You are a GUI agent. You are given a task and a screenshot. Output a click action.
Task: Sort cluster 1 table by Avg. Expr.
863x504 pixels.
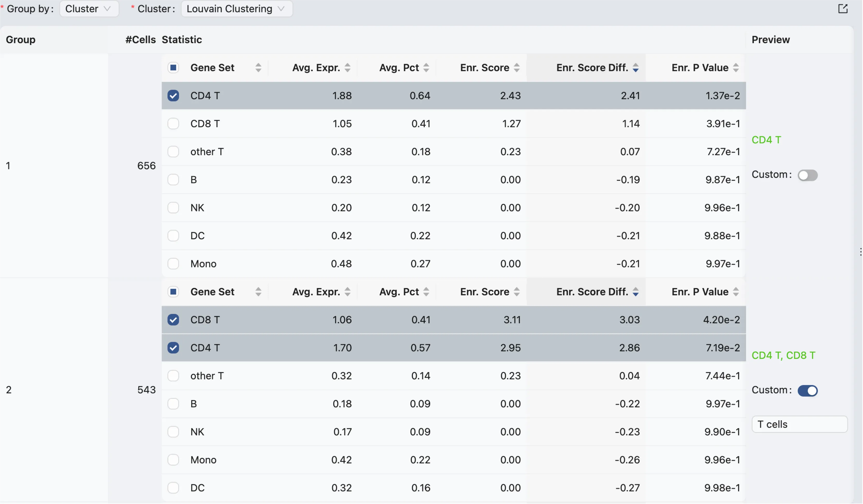(347, 68)
